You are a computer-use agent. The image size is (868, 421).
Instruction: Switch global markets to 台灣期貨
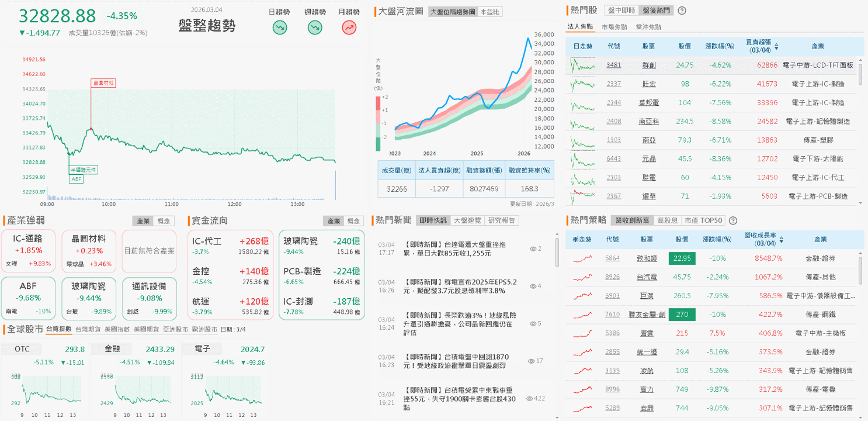[88, 329]
